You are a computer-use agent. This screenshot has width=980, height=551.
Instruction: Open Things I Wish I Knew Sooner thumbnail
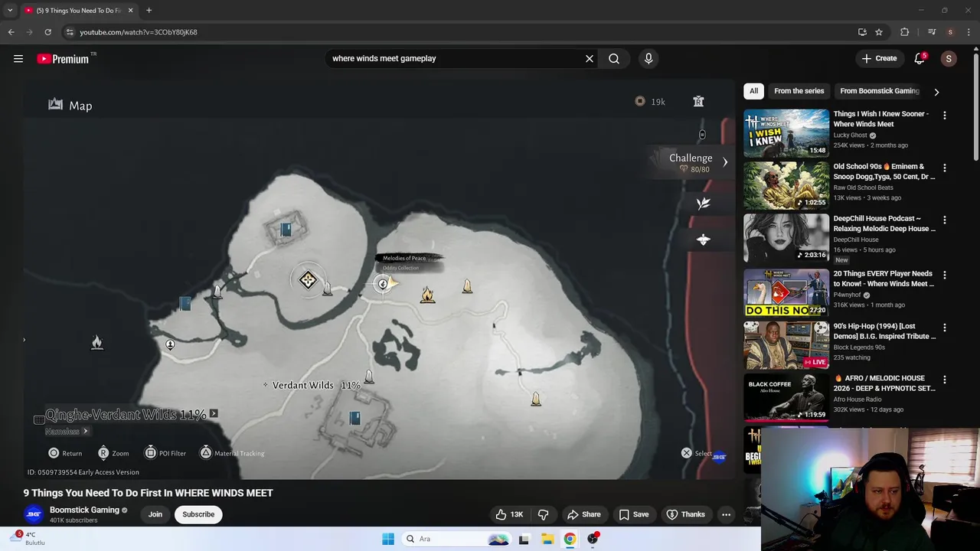click(x=786, y=133)
